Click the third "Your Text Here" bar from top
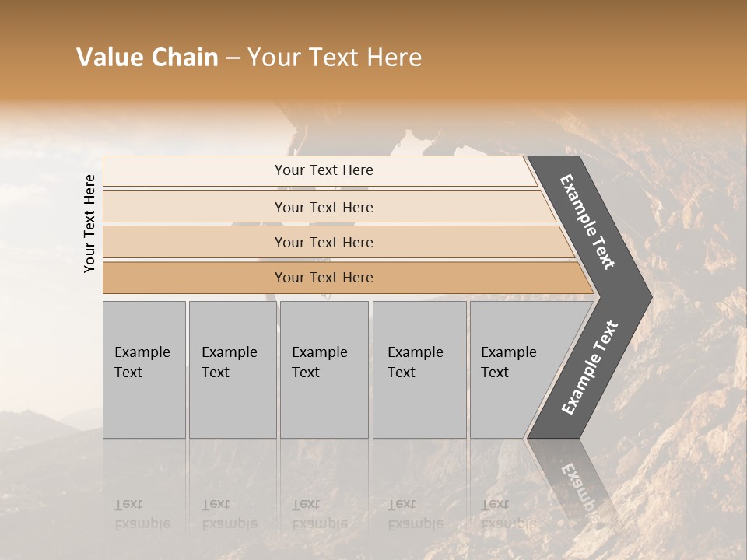 coord(323,242)
